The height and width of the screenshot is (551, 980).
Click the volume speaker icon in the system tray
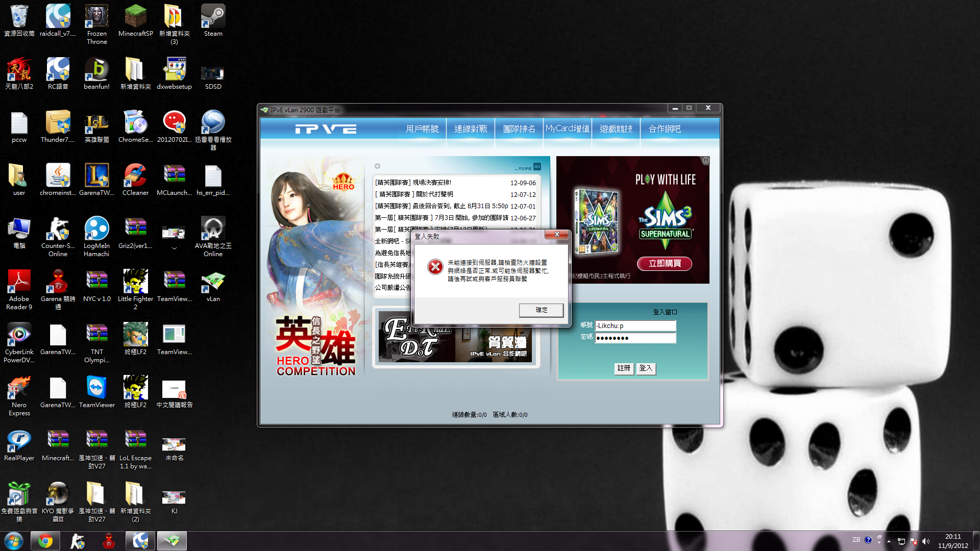tap(926, 541)
